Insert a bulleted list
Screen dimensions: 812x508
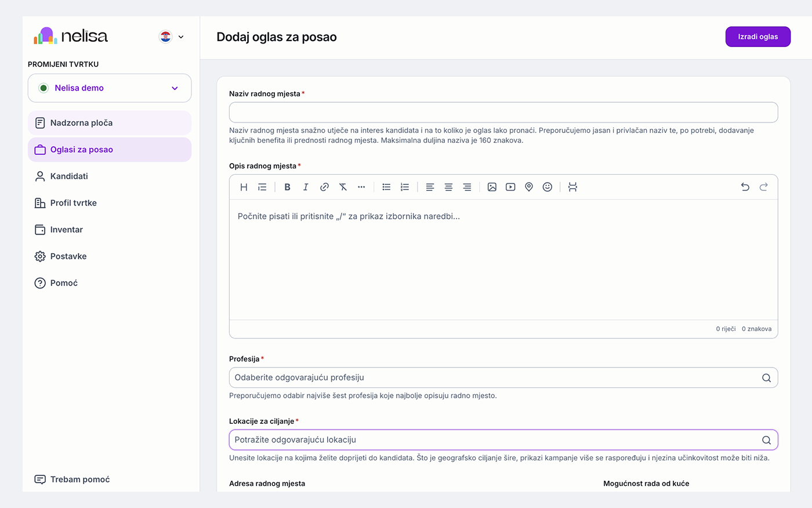[x=386, y=187]
